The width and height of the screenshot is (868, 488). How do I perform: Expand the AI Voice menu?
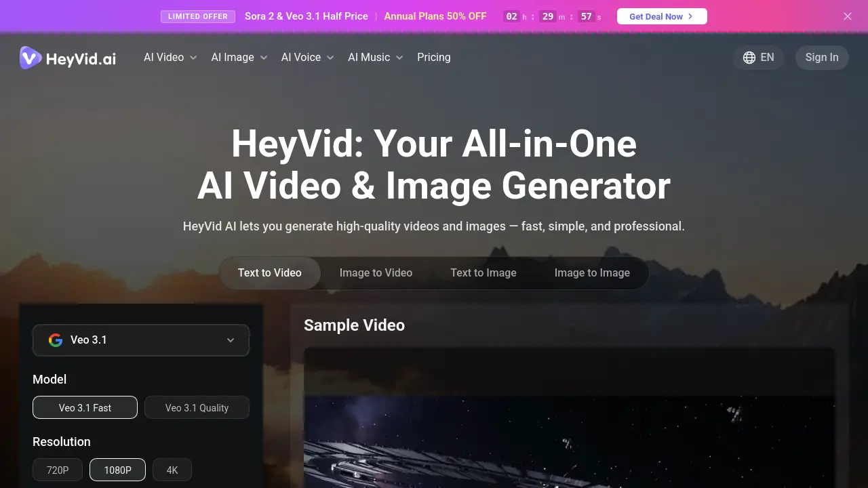click(x=308, y=58)
